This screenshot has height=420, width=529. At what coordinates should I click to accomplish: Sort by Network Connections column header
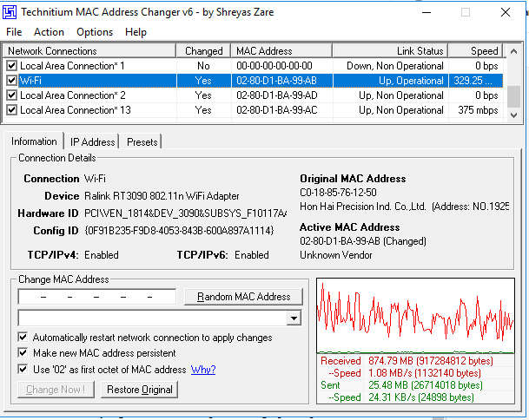coord(89,51)
